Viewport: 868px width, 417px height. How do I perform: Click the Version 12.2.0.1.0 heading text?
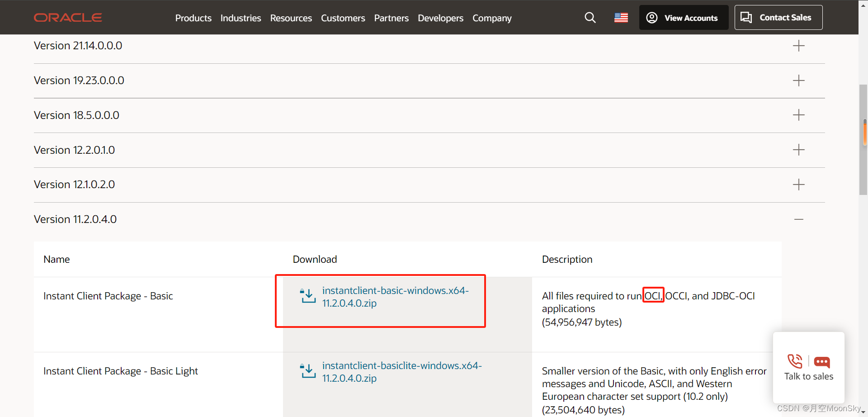click(75, 150)
